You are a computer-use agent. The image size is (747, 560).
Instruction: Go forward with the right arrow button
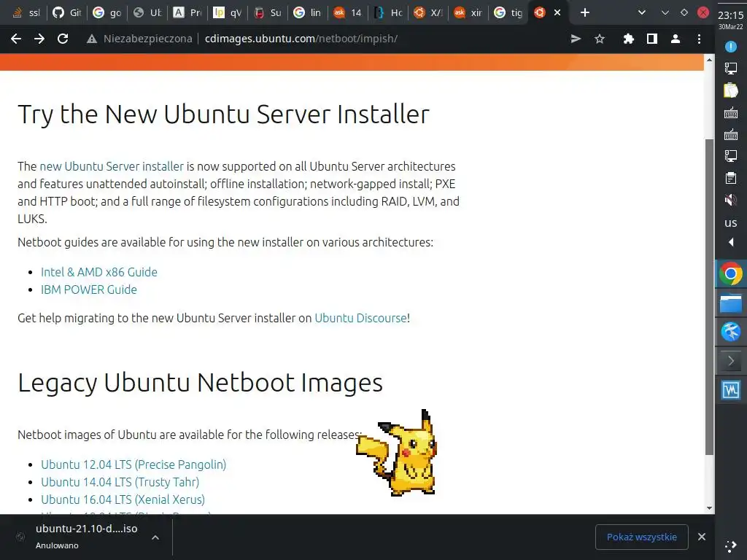point(39,39)
